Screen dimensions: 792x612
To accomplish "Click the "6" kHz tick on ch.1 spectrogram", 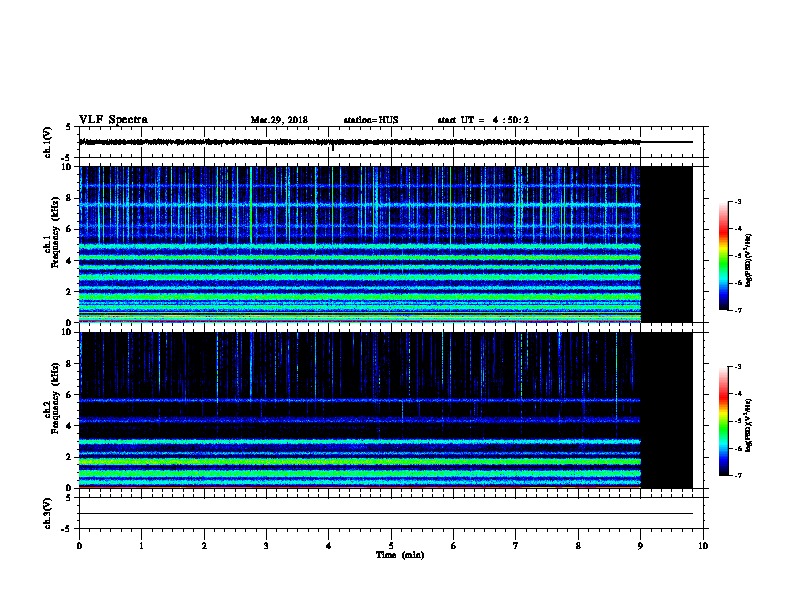I will (70, 229).
